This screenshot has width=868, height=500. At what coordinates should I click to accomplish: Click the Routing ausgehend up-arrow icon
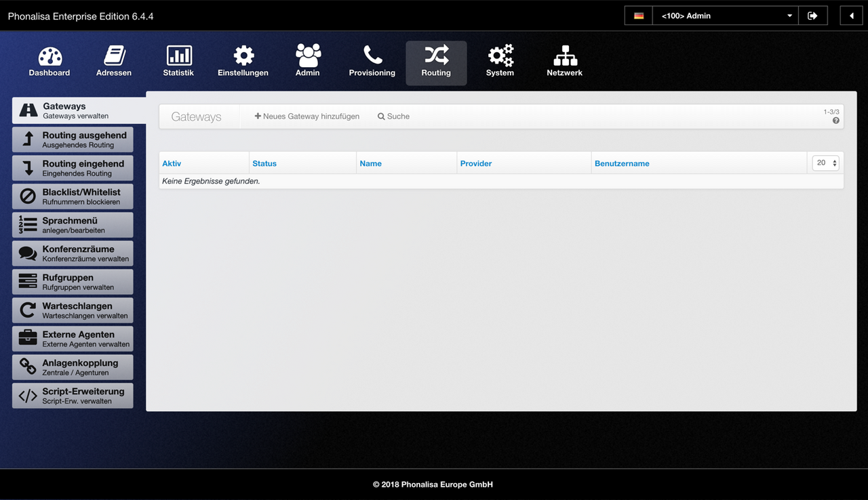click(28, 139)
